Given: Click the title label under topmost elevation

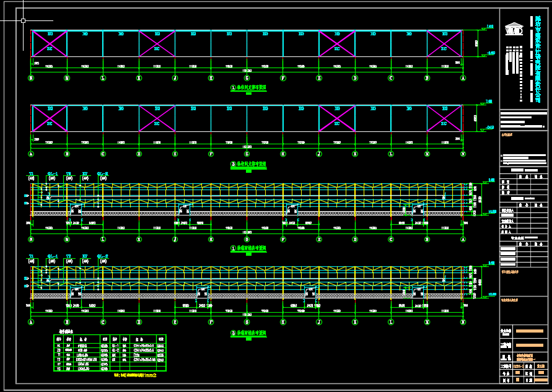Looking at the screenshot, I should 248,88.
